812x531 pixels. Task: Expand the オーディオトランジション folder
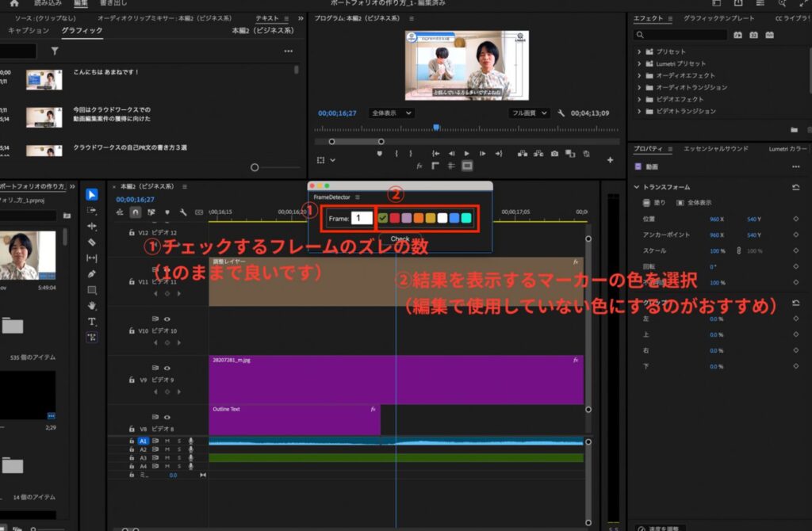639,87
